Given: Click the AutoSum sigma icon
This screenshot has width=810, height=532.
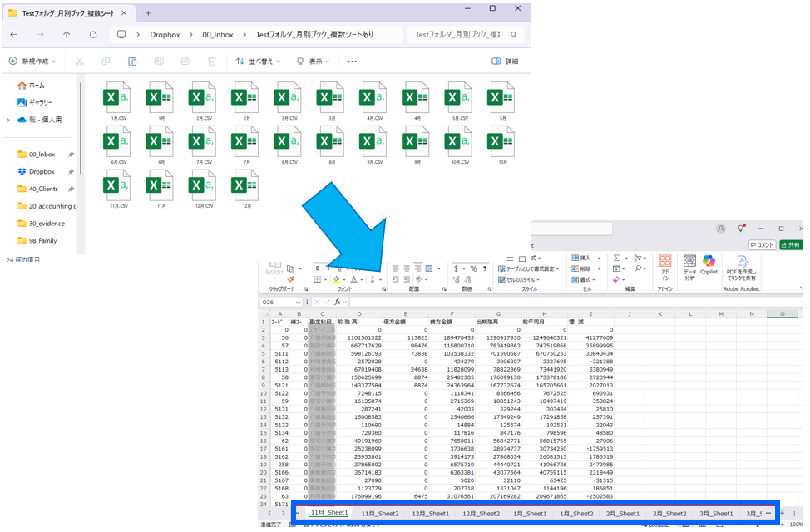Looking at the screenshot, I should [x=616, y=258].
